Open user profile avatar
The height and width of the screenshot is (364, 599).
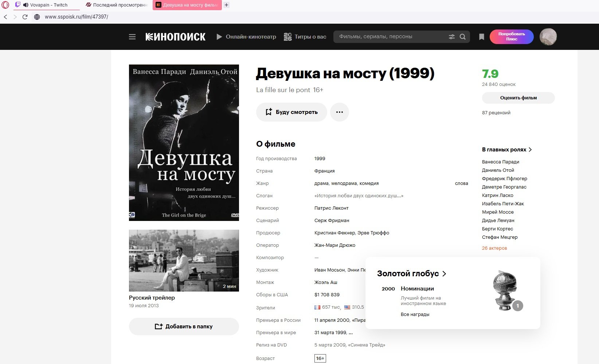click(548, 37)
